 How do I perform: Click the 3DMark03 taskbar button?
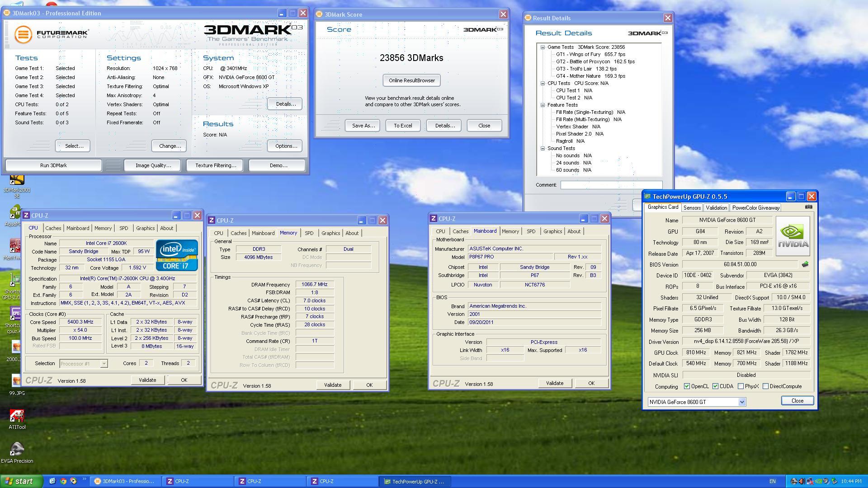(124, 482)
